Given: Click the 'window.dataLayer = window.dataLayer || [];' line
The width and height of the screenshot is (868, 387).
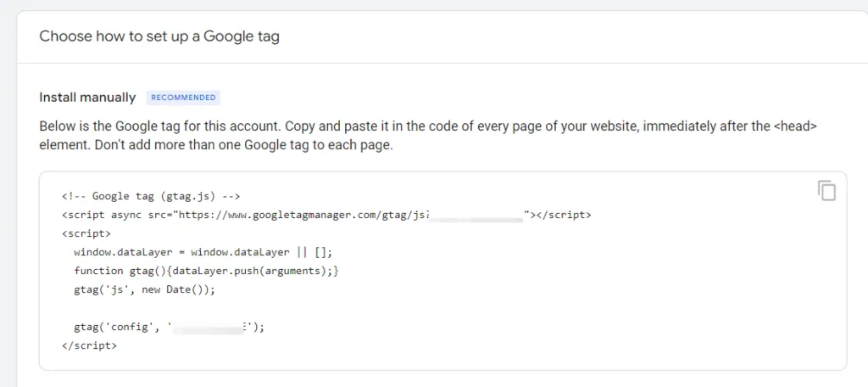Looking at the screenshot, I should [x=203, y=252].
